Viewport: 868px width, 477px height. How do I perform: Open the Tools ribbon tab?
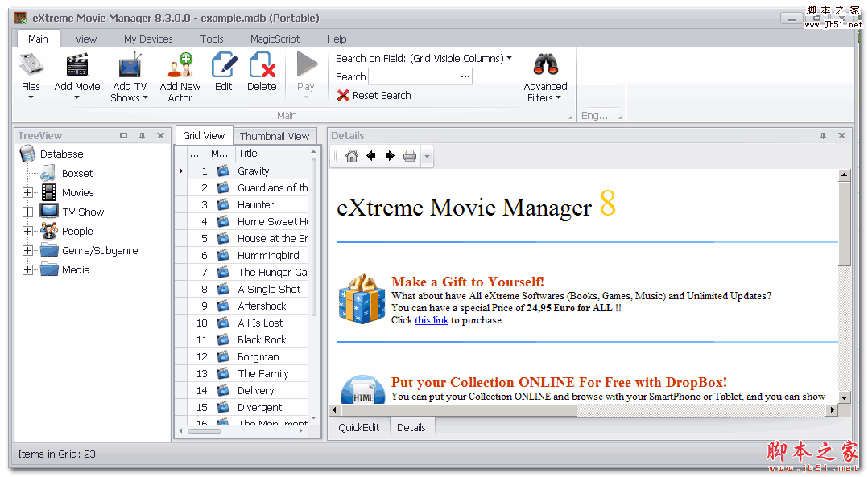click(x=212, y=39)
